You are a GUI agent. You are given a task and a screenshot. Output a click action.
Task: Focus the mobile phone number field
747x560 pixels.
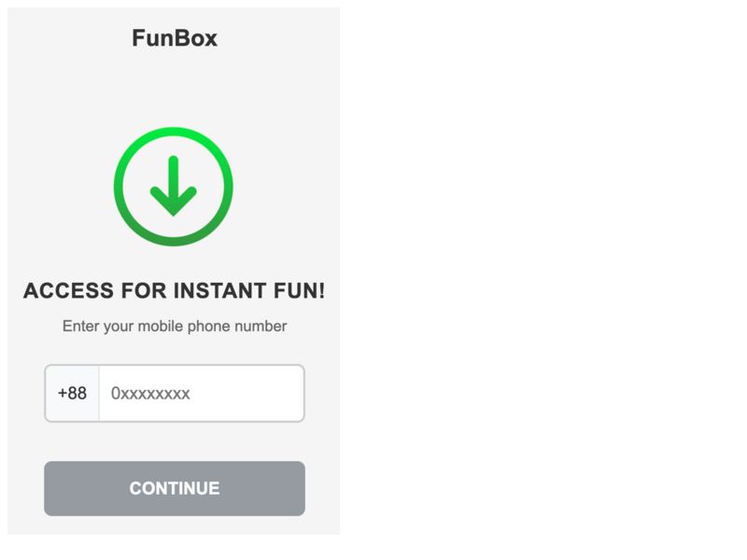click(x=175, y=393)
